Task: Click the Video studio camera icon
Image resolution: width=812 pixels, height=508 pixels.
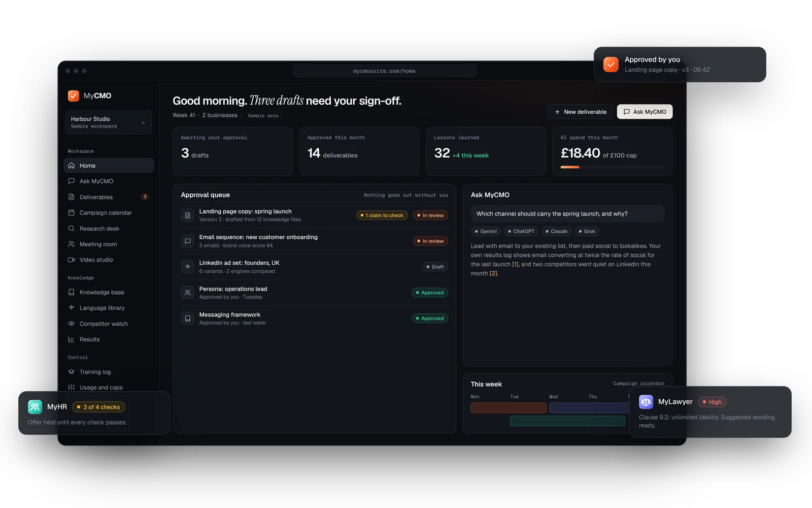Action: coord(72,260)
